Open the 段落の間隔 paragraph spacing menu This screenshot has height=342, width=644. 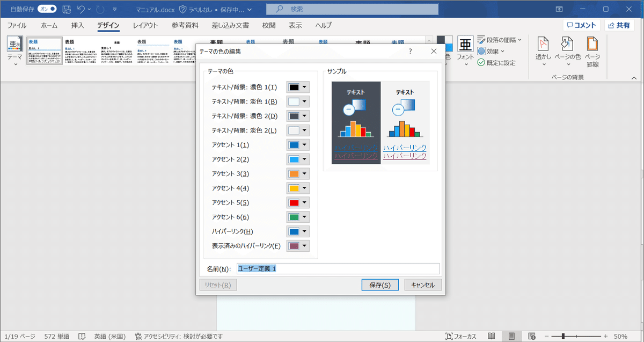pyautogui.click(x=499, y=40)
